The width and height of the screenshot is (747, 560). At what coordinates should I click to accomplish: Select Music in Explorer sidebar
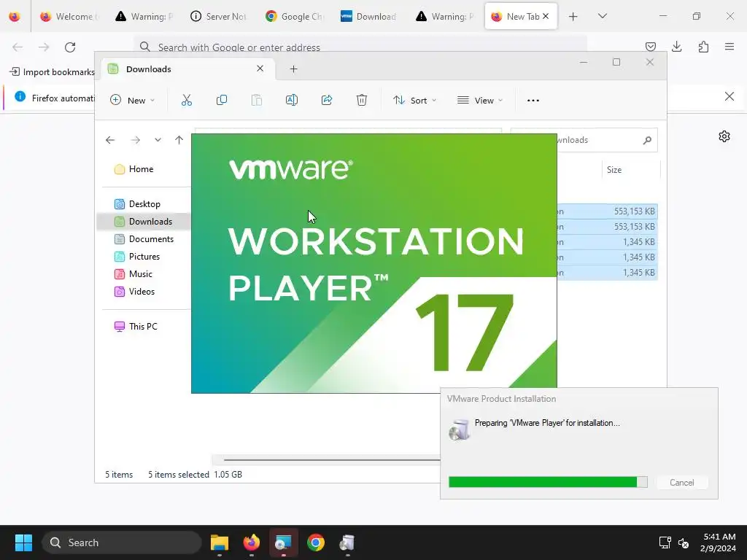pos(140,274)
